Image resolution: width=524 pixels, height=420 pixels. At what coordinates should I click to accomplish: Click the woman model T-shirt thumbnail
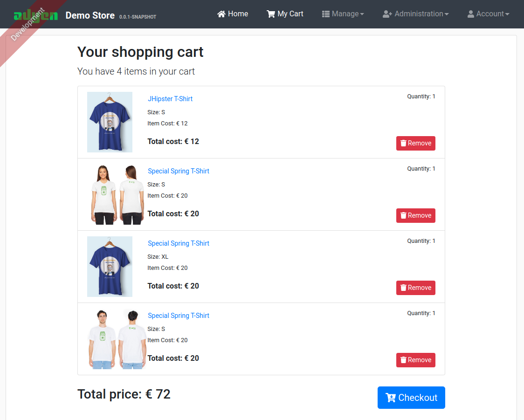[117, 194]
